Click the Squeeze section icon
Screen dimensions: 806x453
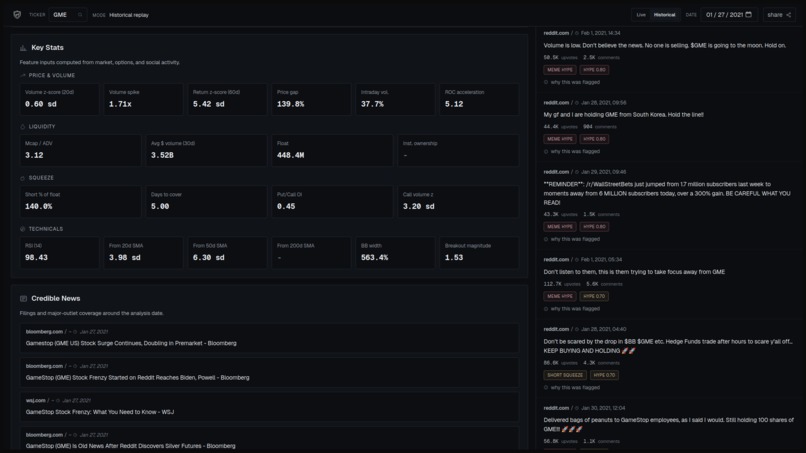point(23,178)
